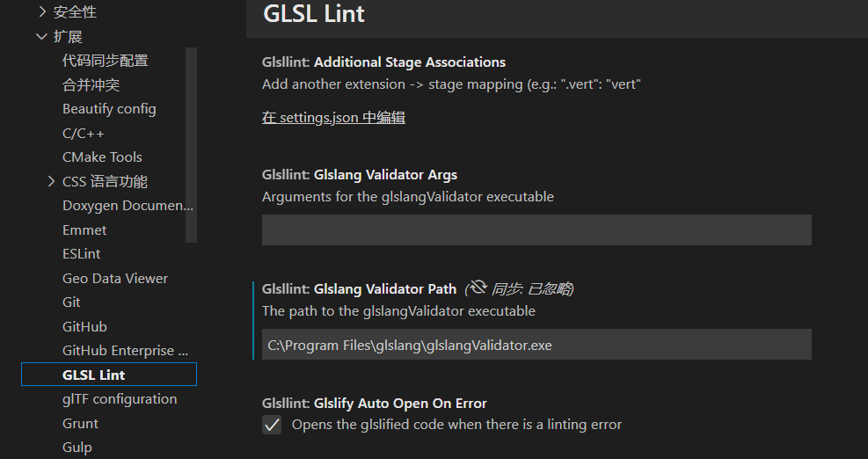This screenshot has width=868, height=459.
Task: Select GitHub Enterprise settings entry
Action: tap(126, 351)
